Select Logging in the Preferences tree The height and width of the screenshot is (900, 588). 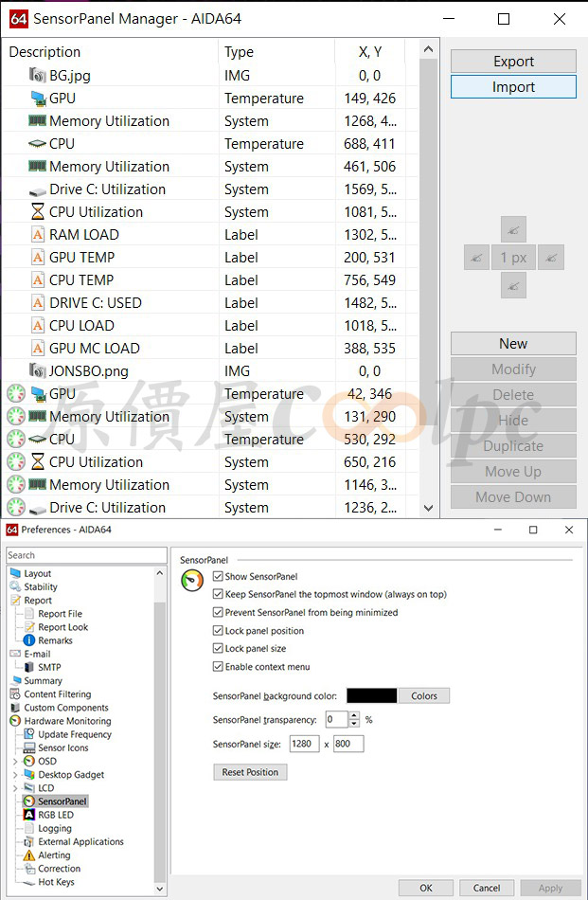click(x=55, y=828)
